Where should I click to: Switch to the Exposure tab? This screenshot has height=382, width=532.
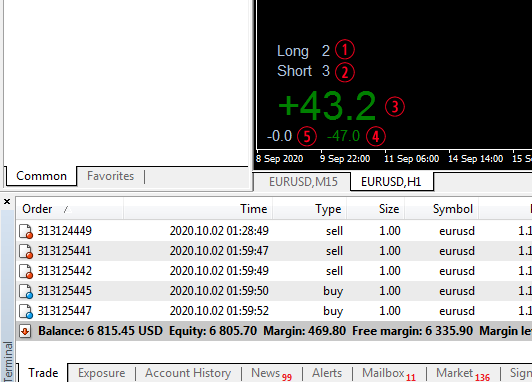(101, 373)
